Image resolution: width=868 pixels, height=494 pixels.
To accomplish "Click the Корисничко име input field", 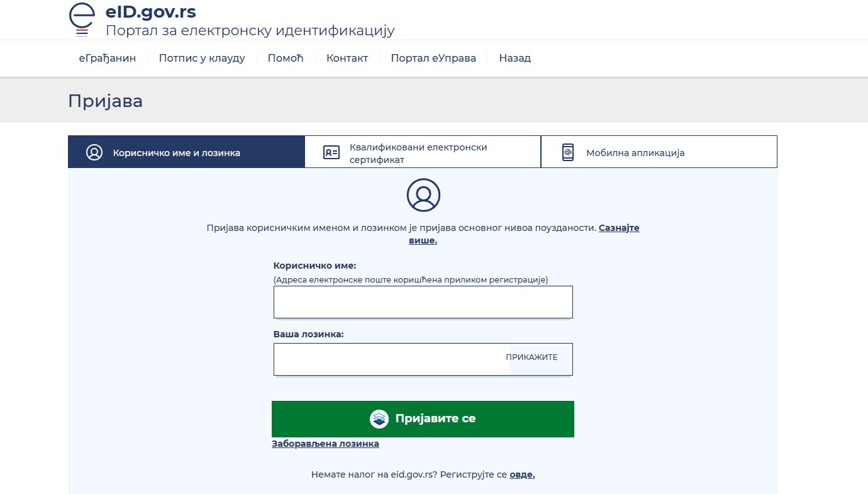I will point(423,302).
